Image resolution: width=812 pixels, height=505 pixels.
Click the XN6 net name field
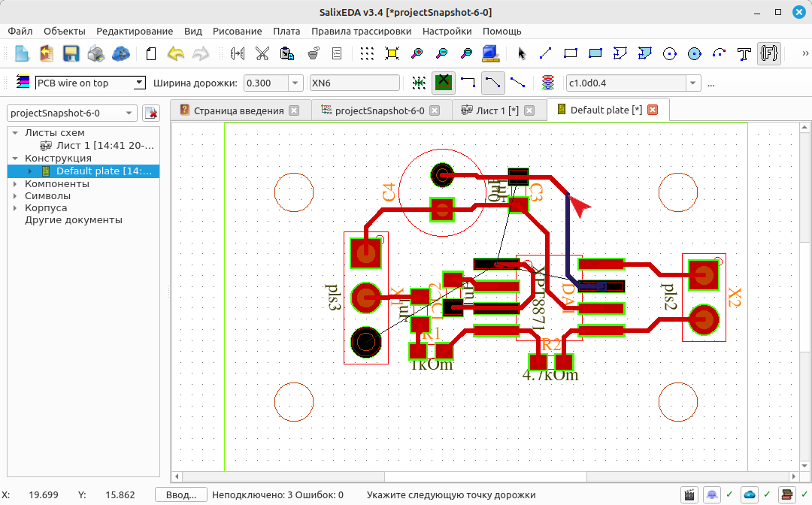click(x=355, y=83)
